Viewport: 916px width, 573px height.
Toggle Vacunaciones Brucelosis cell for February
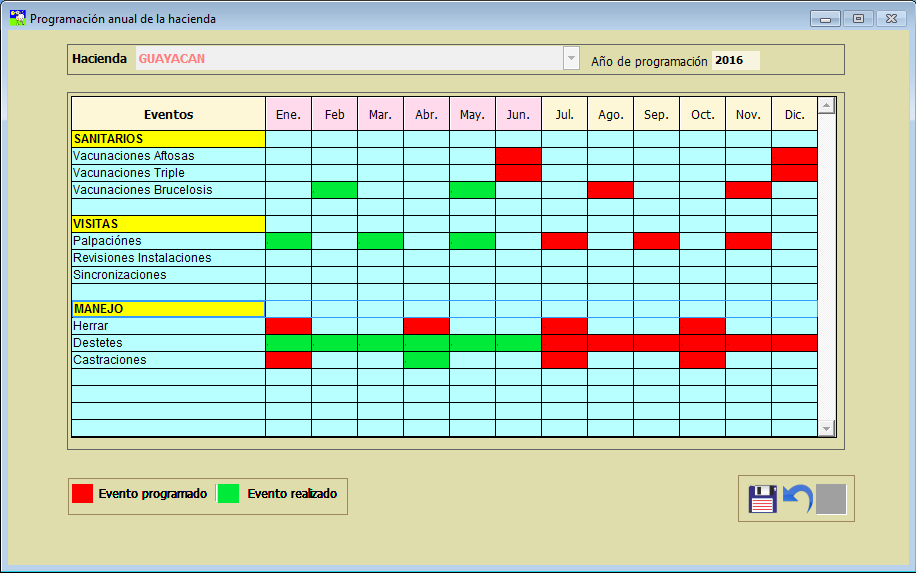click(334, 190)
